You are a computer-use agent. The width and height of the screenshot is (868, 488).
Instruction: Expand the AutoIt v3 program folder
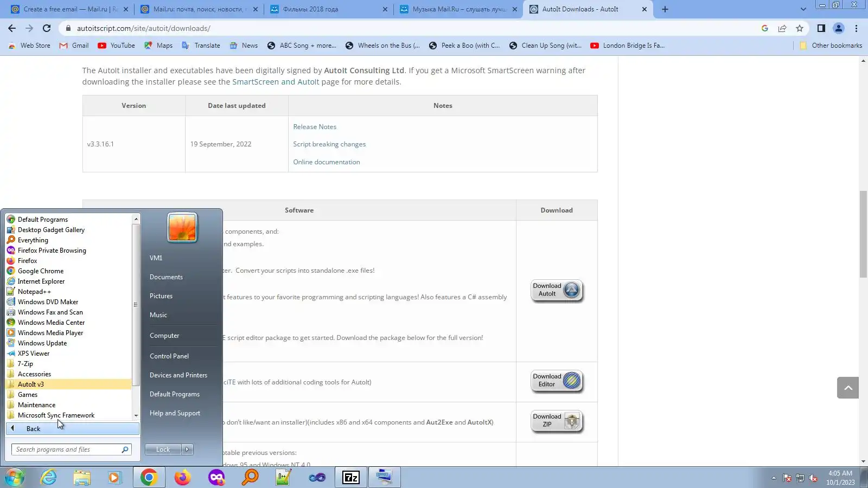click(x=68, y=384)
